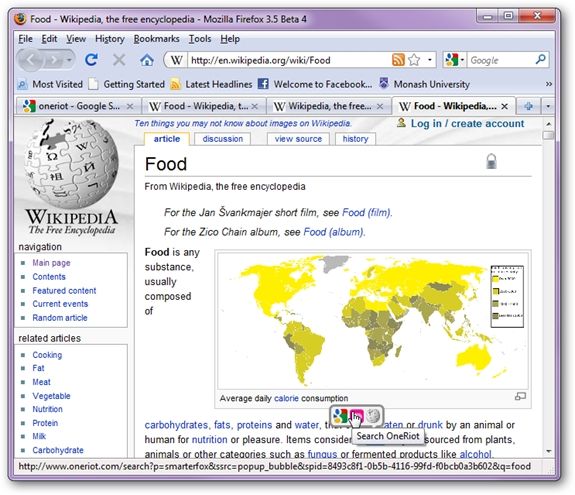Open Current events link
The image size is (575, 495).
[60, 304]
